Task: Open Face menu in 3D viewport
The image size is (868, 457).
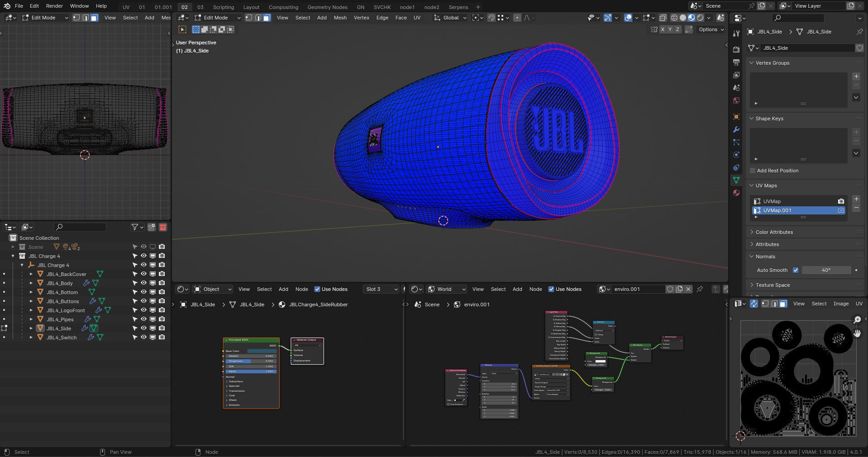Action: coord(401,18)
